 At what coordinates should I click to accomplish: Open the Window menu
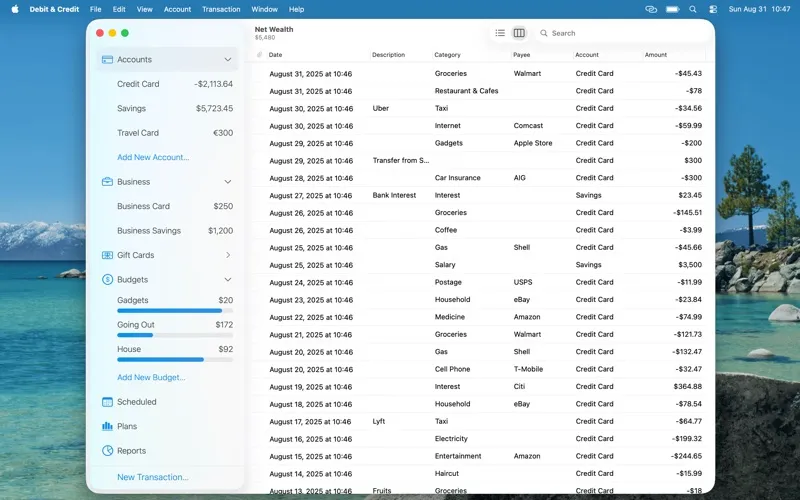click(264, 9)
